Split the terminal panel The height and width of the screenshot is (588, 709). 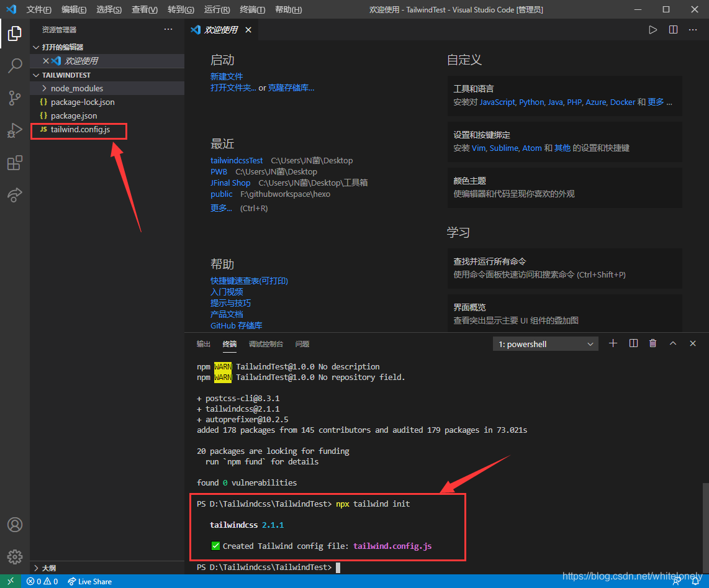[x=633, y=343]
